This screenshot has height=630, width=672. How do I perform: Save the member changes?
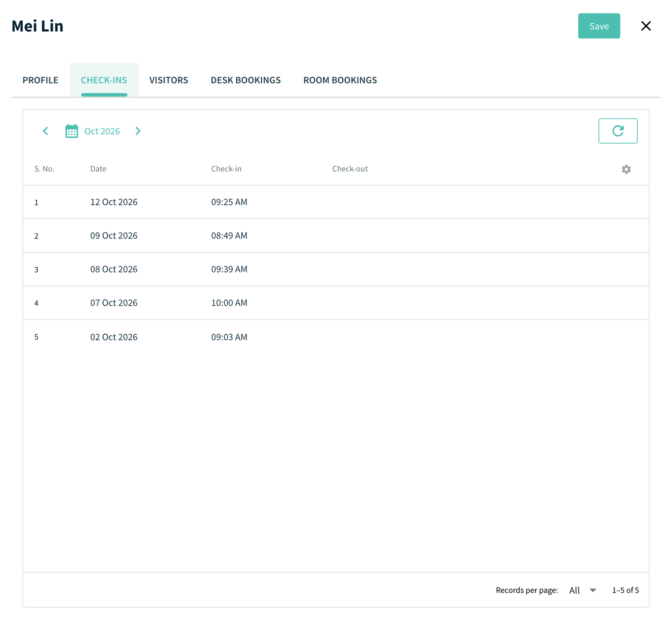(599, 26)
